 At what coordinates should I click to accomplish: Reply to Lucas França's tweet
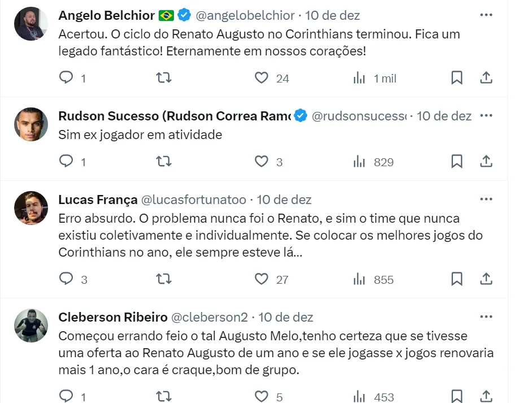click(x=67, y=279)
